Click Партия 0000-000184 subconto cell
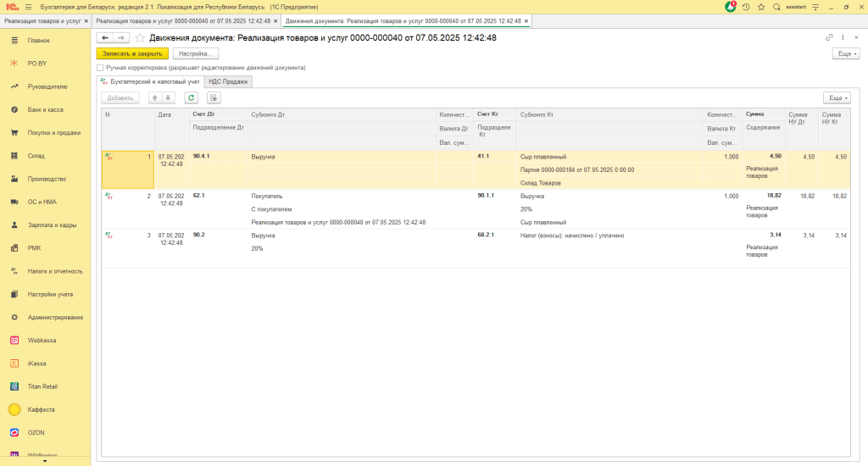This screenshot has width=868, height=466. pos(609,170)
